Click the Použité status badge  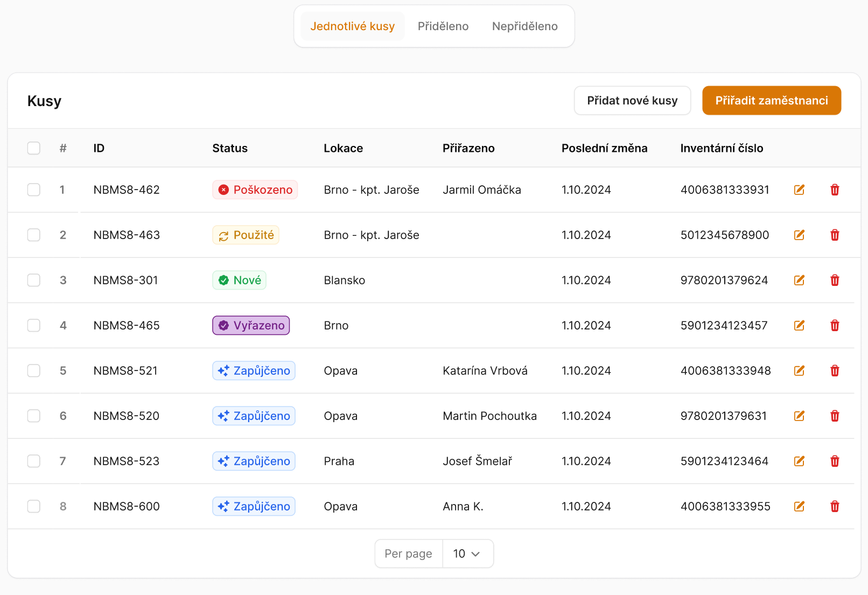point(246,235)
